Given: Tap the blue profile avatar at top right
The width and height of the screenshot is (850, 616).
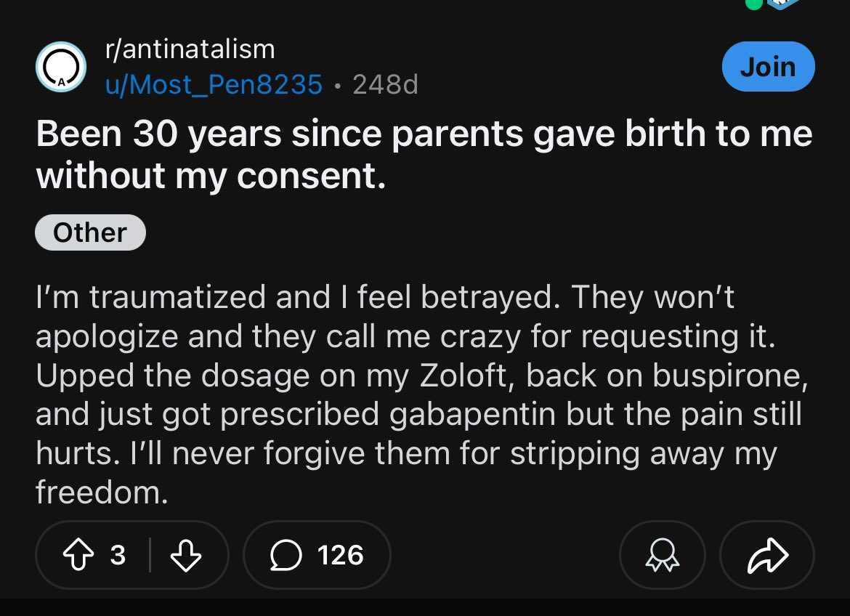Looking at the screenshot, I should tap(783, 4).
